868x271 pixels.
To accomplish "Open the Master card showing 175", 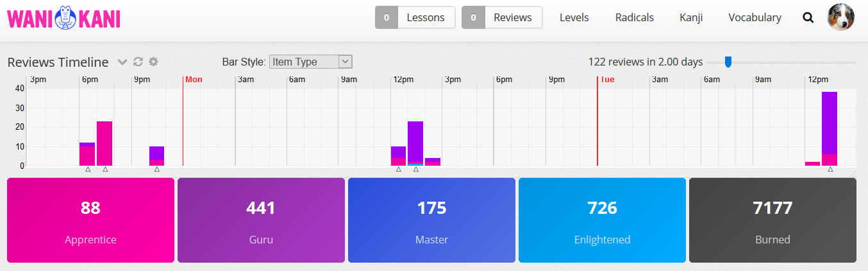I will tap(431, 220).
